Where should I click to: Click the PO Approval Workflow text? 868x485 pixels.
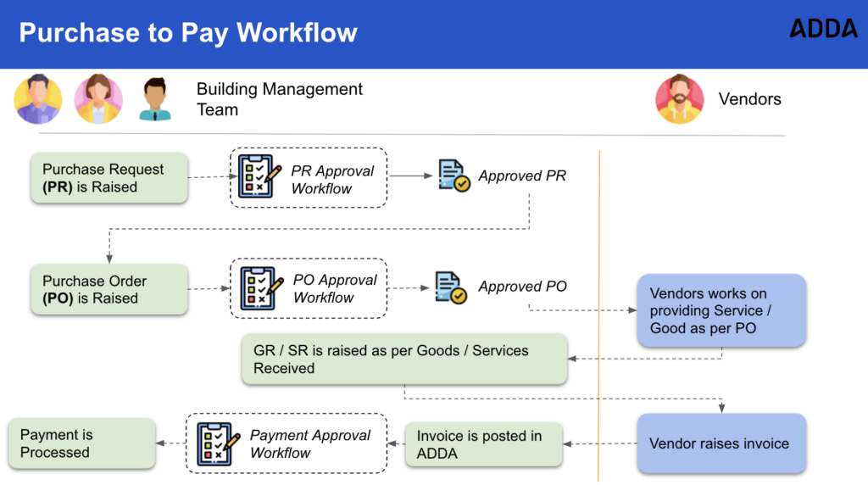(x=334, y=288)
